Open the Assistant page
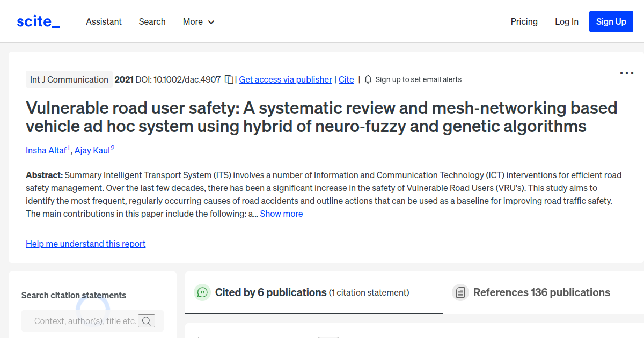 coord(104,21)
